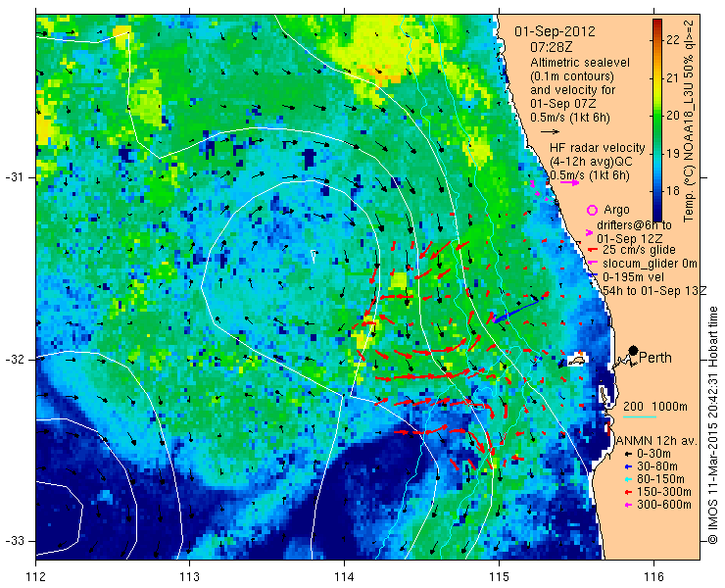
Task: Click 0.5m/s (1kt 6h) under HF radar
Action: tap(590, 175)
